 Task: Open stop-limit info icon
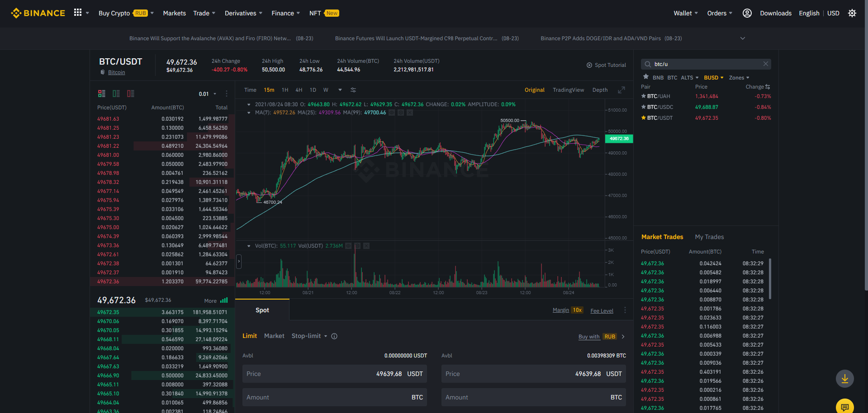334,336
